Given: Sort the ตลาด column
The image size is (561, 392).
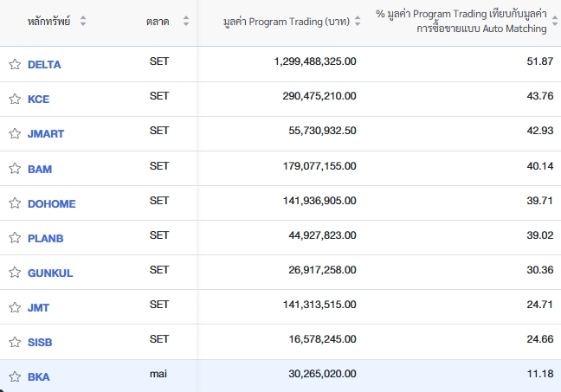Looking at the screenshot, I should click(185, 21).
